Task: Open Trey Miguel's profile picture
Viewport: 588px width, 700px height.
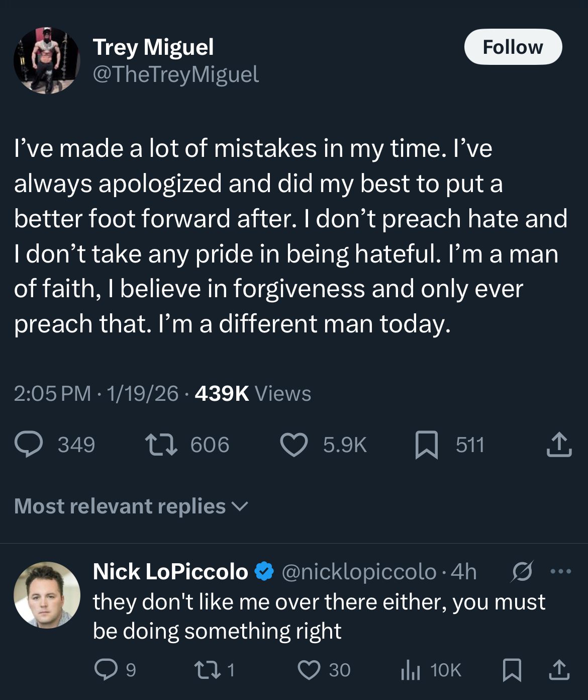Action: pyautogui.click(x=47, y=61)
